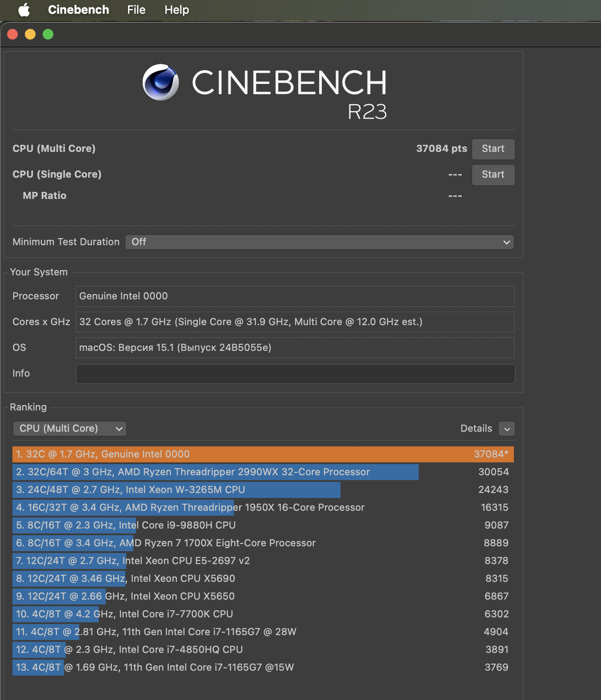Click the Processor name field
The image size is (601, 700).
pyautogui.click(x=295, y=296)
